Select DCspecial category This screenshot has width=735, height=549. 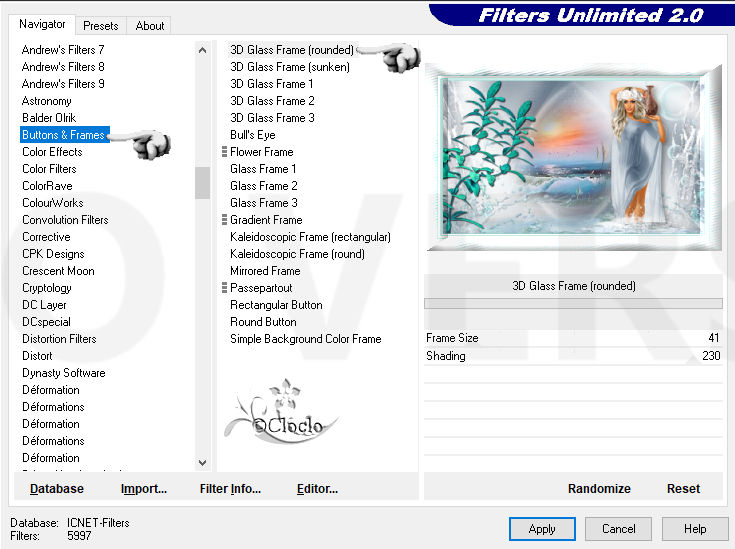pos(46,322)
